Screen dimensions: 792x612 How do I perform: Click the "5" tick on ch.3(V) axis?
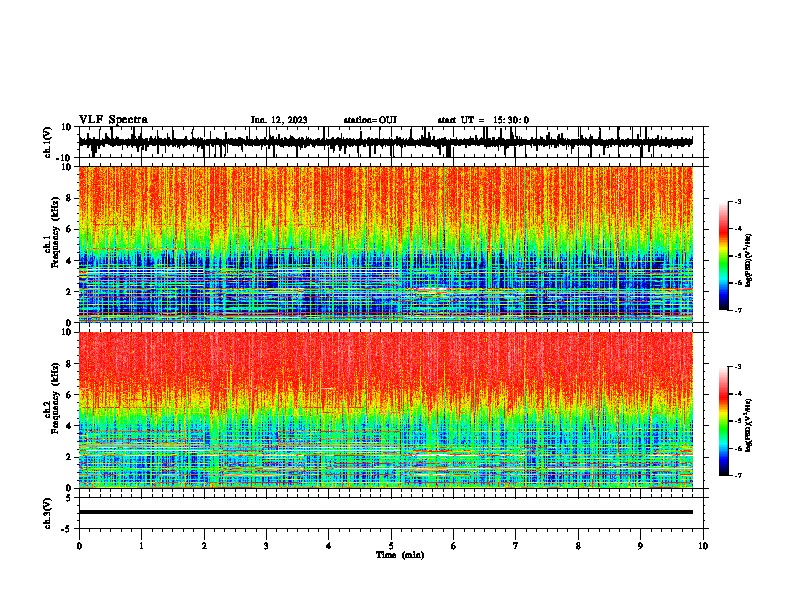69,497
